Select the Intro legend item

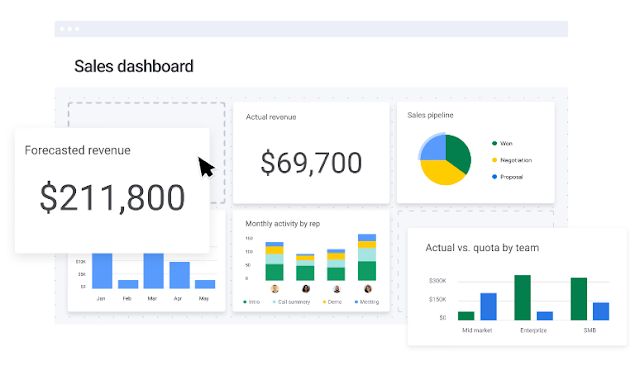coord(251,302)
